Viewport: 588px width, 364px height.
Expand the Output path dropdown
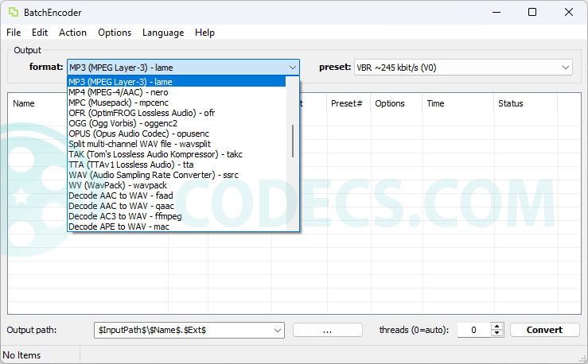pos(278,331)
